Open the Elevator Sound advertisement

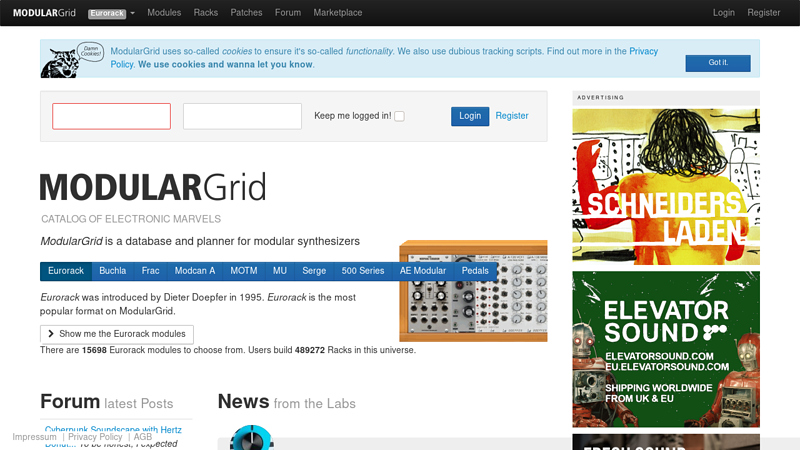(x=666, y=349)
